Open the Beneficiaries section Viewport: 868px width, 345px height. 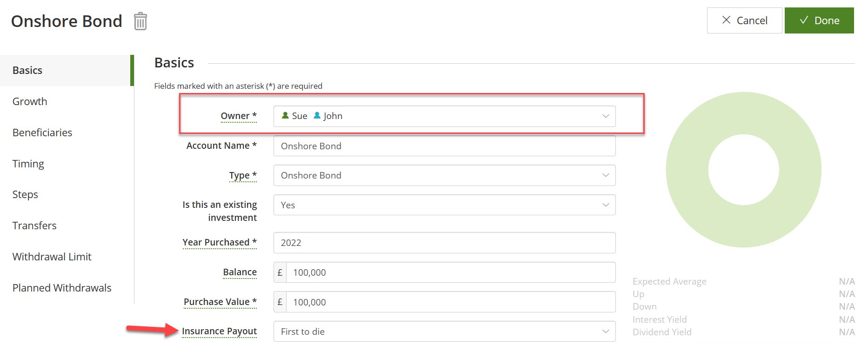pyautogui.click(x=42, y=133)
